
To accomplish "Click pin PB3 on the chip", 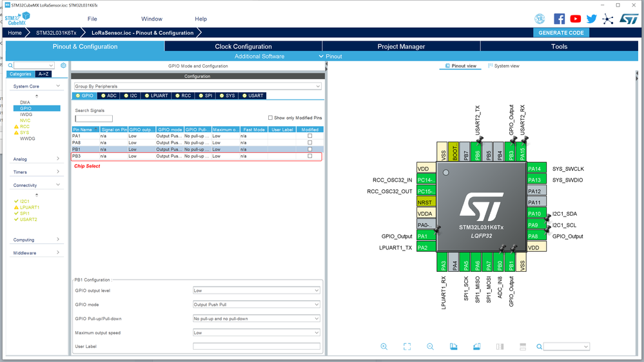I will 511,152.
